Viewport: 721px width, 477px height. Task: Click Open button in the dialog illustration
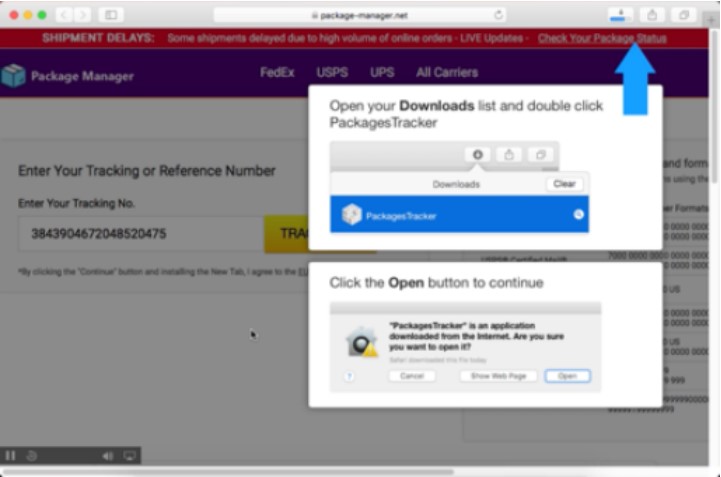[x=567, y=376]
